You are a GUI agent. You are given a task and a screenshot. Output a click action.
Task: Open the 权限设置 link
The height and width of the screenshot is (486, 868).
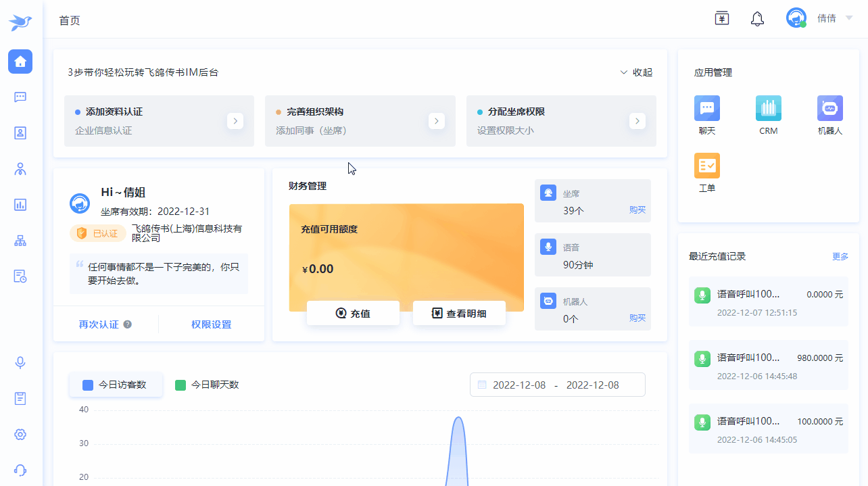tap(211, 324)
